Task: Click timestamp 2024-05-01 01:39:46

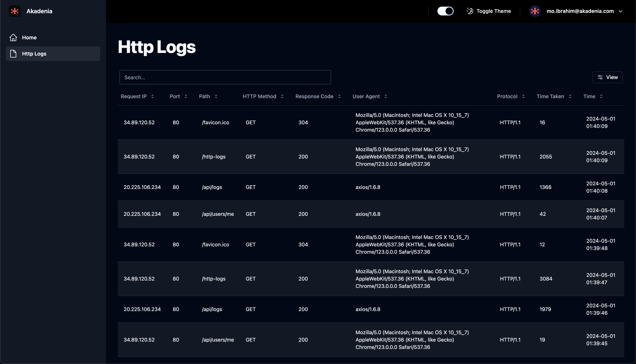Action: 600,309
